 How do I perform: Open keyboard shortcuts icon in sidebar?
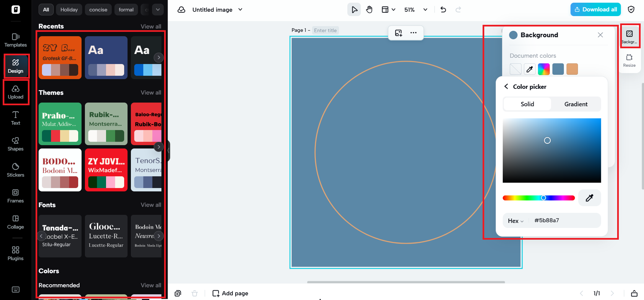tap(15, 290)
